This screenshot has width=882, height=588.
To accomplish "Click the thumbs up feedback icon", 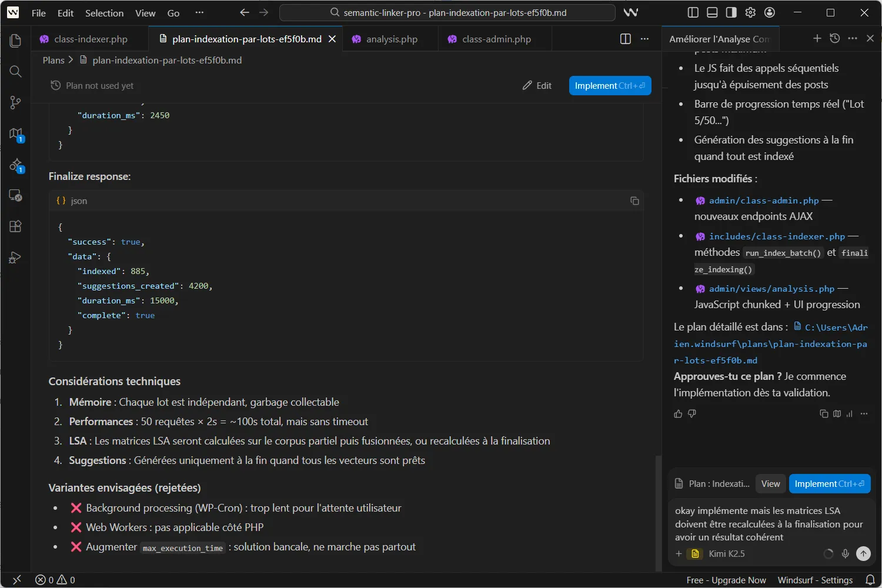I will tap(678, 414).
